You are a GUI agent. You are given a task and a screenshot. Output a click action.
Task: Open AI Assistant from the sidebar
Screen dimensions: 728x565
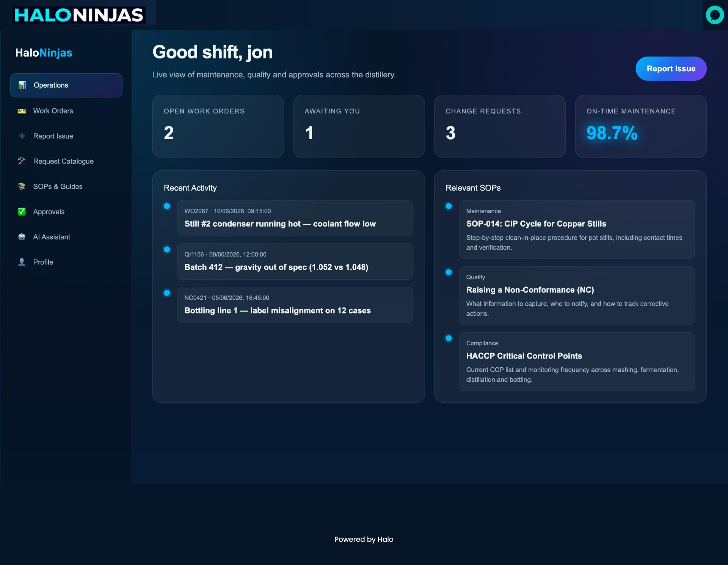coord(66,237)
